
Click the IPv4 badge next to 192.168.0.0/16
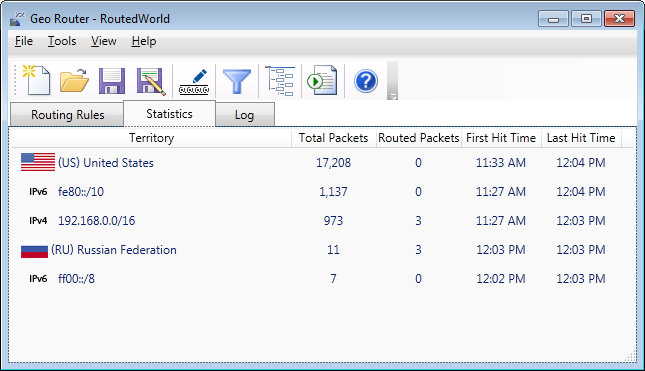click(38, 221)
